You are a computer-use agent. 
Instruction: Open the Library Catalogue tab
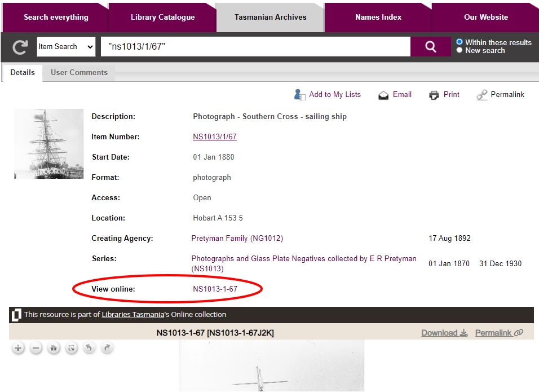[162, 17]
